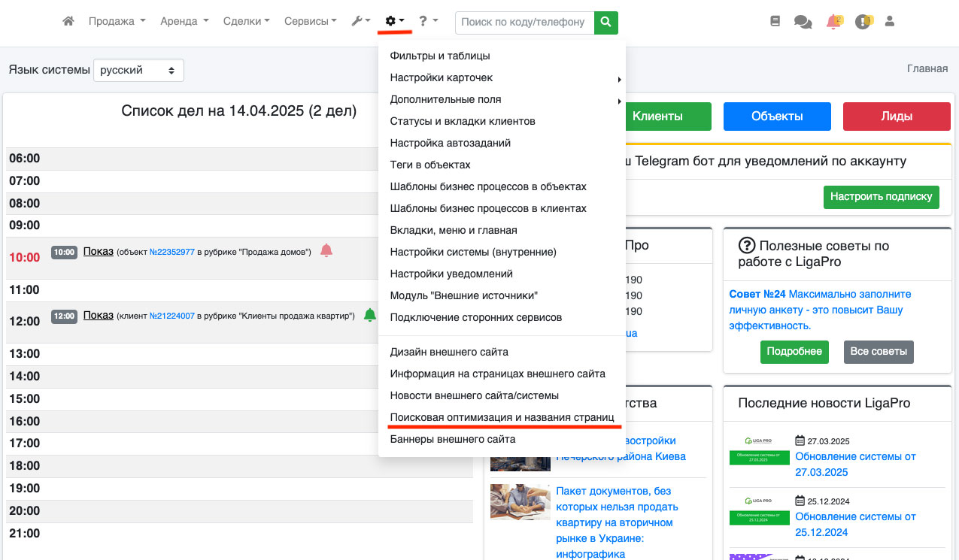Click the green bell on 12:00 task
This screenshot has height=560, width=959.
[x=369, y=315]
